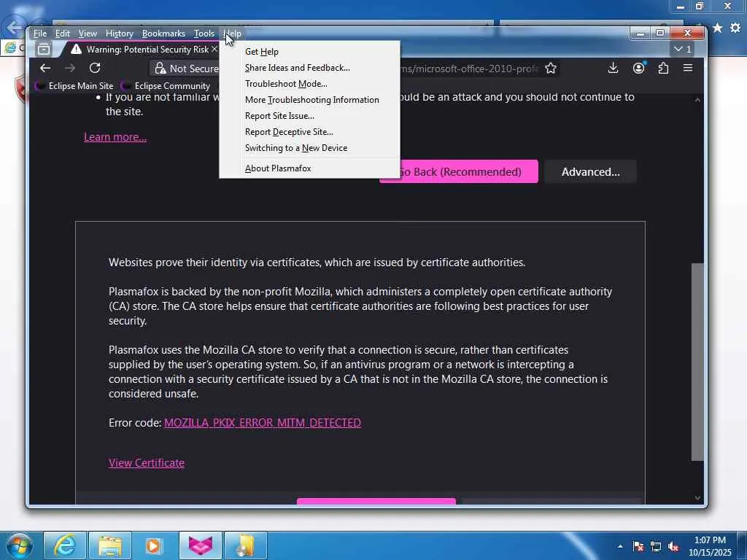Open More Troubleshooting Information
The height and width of the screenshot is (560, 747).
pyautogui.click(x=309, y=100)
